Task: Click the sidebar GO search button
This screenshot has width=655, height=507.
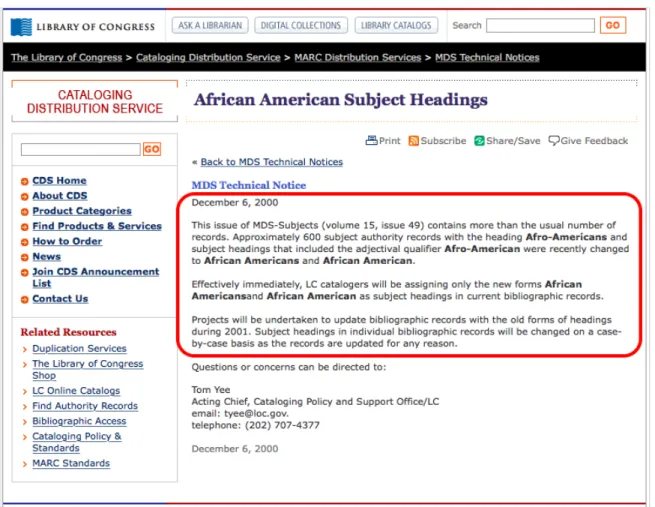Action: (152, 149)
